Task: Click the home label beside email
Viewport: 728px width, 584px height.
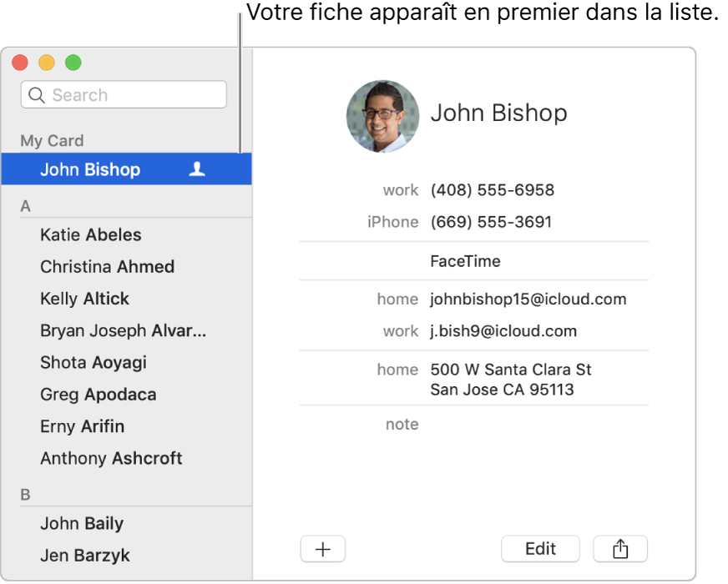Action: pyautogui.click(x=397, y=300)
